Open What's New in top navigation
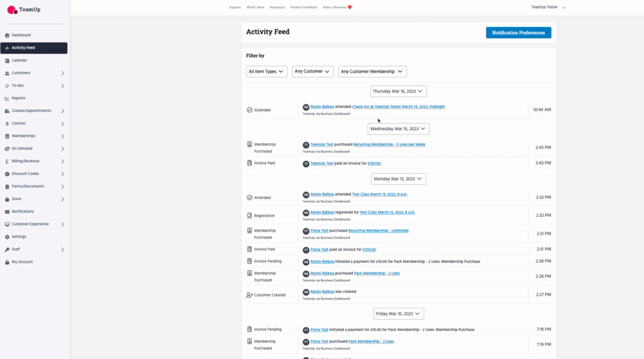 click(x=255, y=7)
